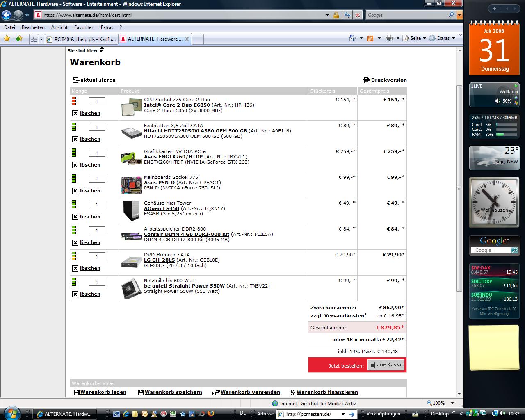The width and height of the screenshot is (525, 420).
Task: Expand the Quick Tabs dropdown arrow
Action: [41, 39]
